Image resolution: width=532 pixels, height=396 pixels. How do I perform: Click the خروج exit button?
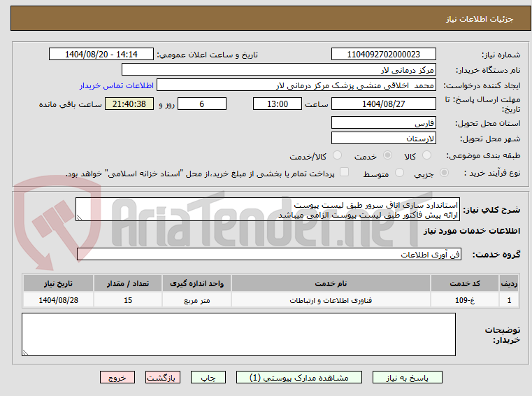click(x=117, y=377)
